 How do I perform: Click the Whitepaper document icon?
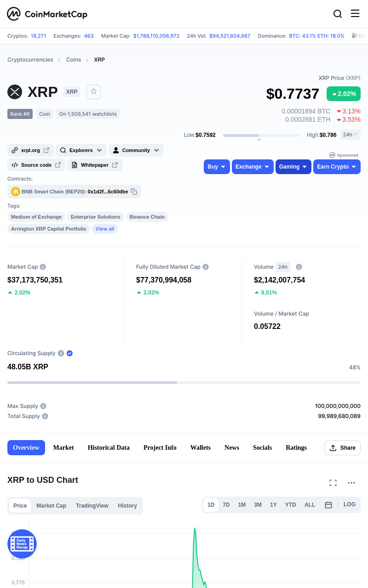[75, 165]
